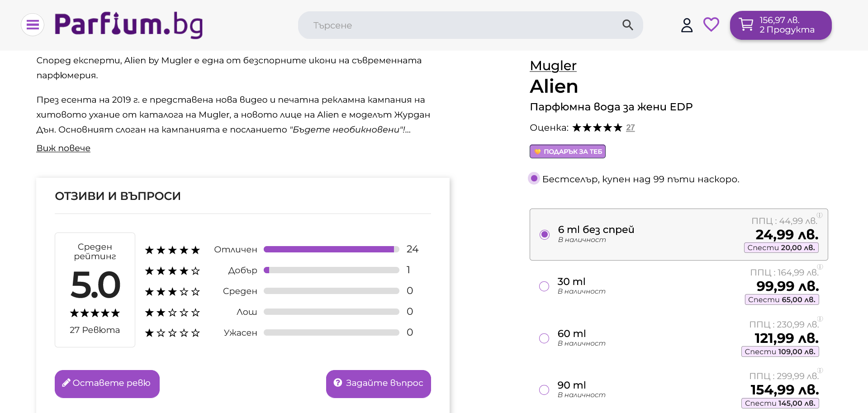Click the four-star Добър rating row stars
Screen dimensions: 868x413
(172, 271)
